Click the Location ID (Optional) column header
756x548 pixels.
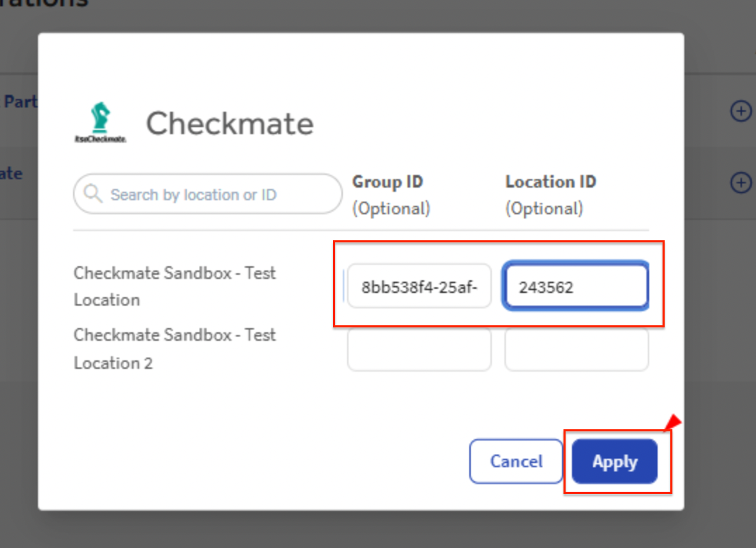551,195
